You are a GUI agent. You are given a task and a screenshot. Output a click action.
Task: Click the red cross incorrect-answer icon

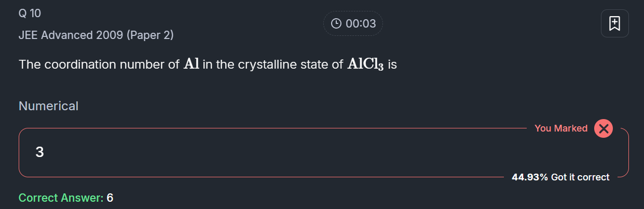pyautogui.click(x=603, y=128)
